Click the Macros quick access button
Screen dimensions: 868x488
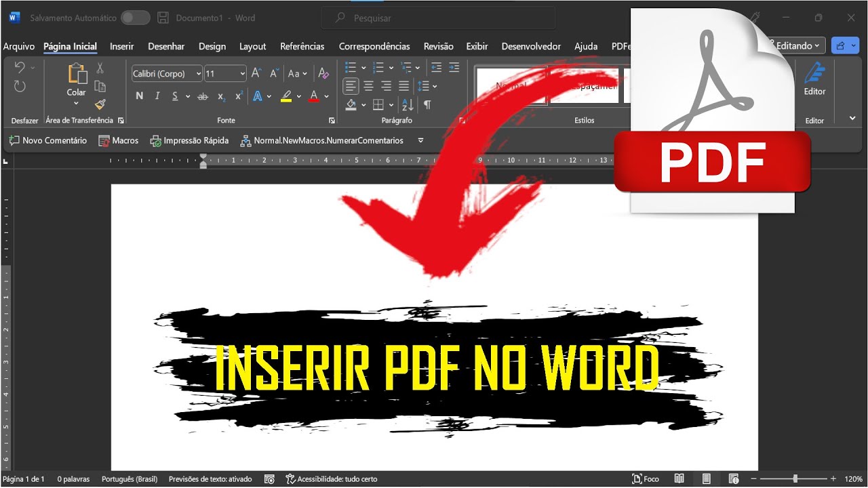click(118, 140)
